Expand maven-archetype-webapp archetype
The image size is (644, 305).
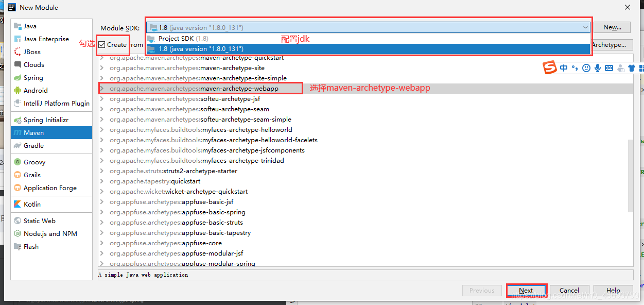(x=102, y=89)
